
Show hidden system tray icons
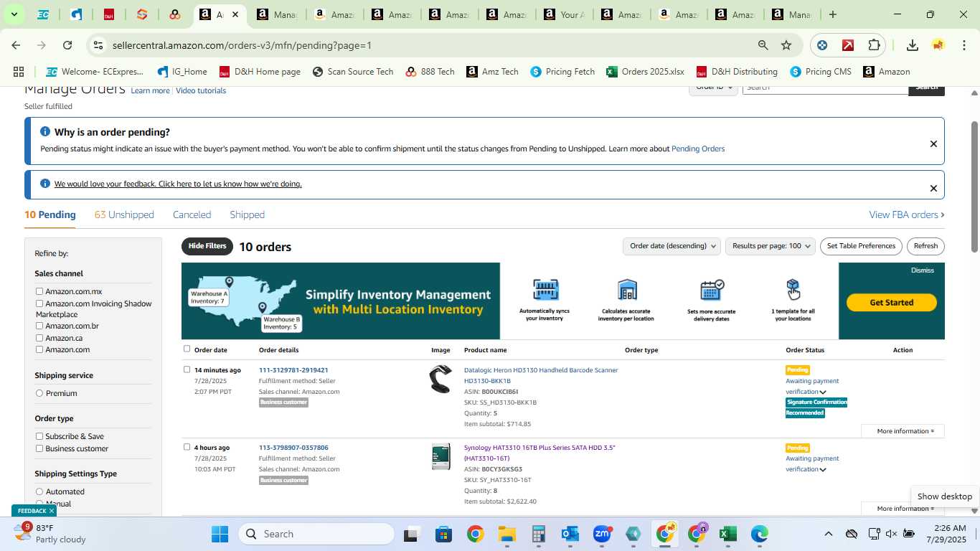coord(828,534)
